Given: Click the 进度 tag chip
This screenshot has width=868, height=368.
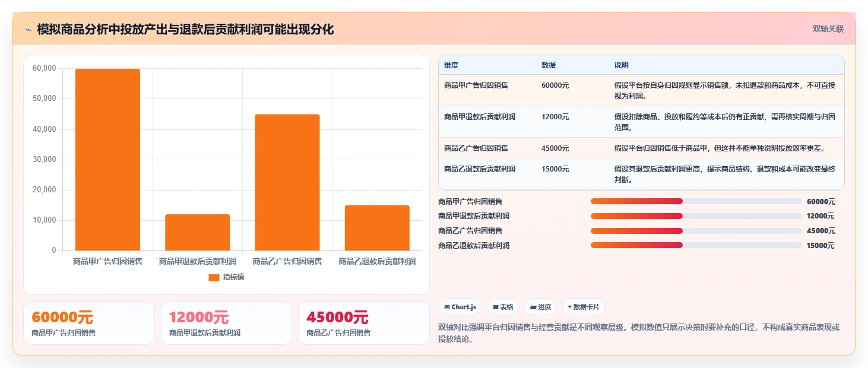Looking at the screenshot, I should [540, 307].
